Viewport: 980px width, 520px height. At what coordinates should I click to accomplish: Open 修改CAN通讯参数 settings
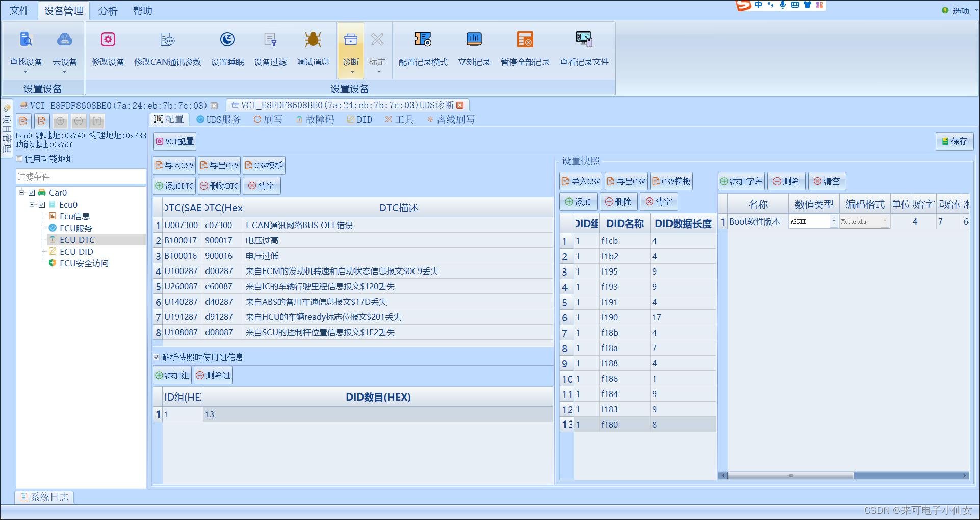click(x=167, y=48)
